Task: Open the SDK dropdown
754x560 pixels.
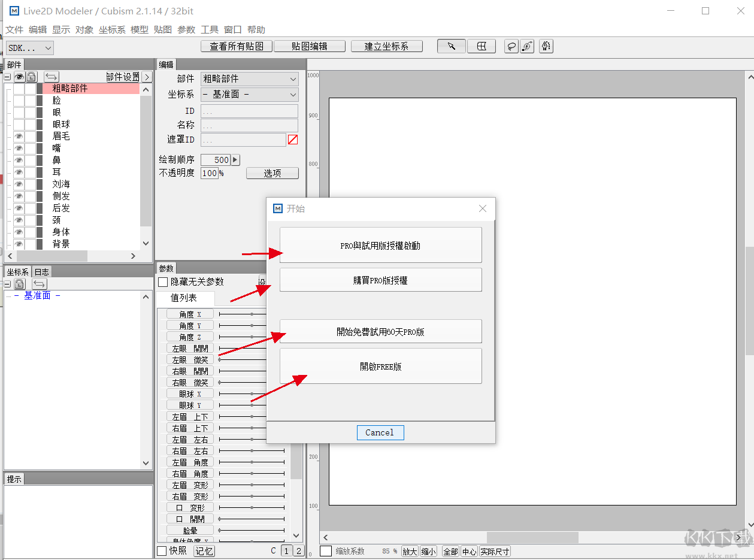Action: pyautogui.click(x=30, y=48)
